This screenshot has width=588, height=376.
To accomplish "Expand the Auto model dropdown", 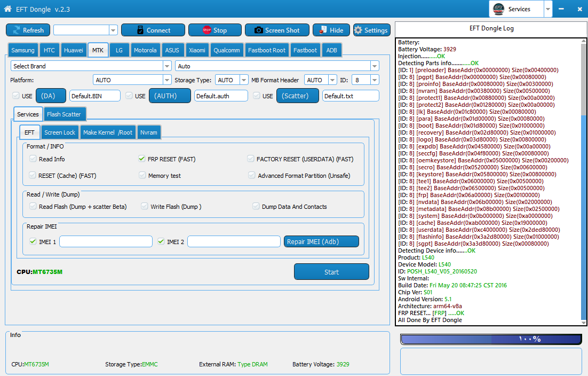I will (374, 66).
